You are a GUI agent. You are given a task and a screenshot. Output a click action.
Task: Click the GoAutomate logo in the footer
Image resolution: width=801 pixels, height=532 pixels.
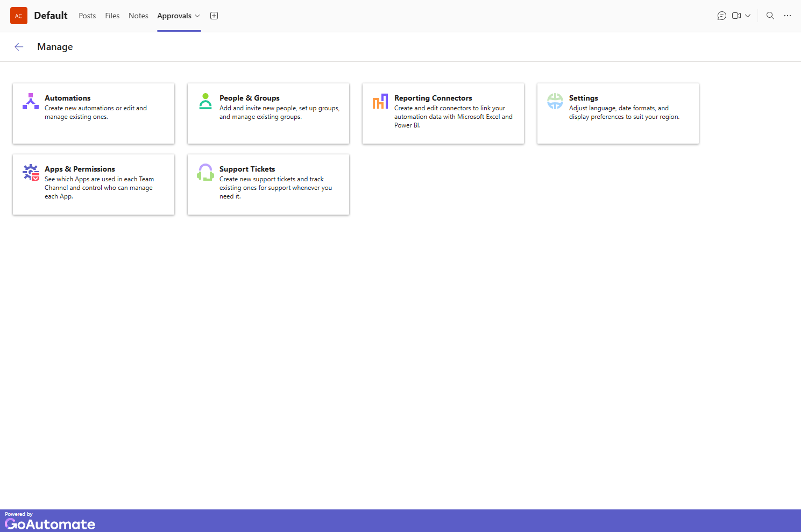(x=50, y=524)
